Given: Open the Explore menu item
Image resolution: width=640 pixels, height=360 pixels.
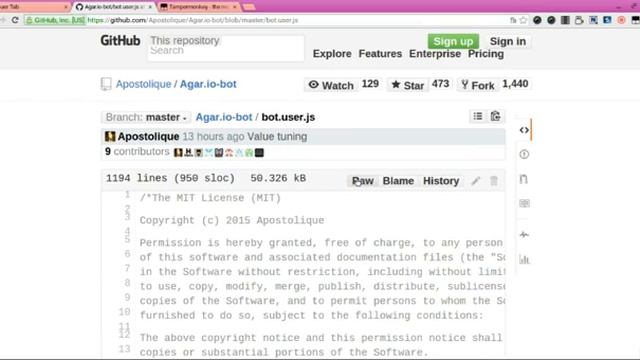Looking at the screenshot, I should click(332, 54).
